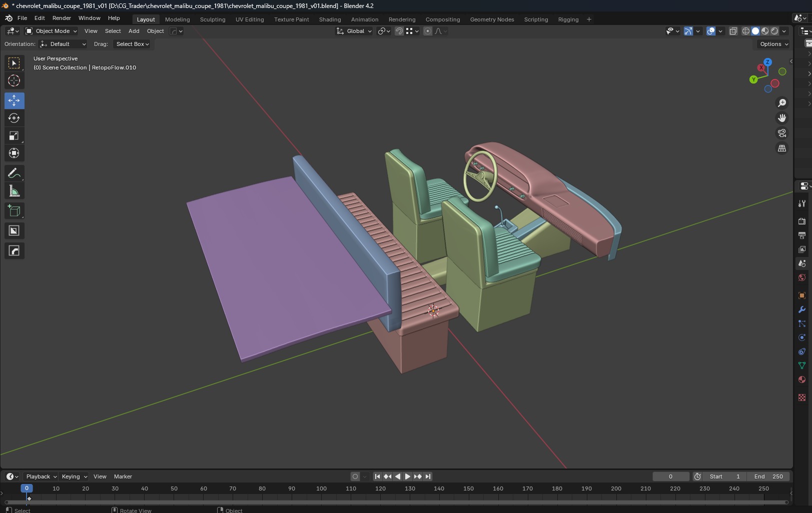The width and height of the screenshot is (812, 513).
Task: Open the Modifiers wrench properties tab
Action: pos(802,309)
